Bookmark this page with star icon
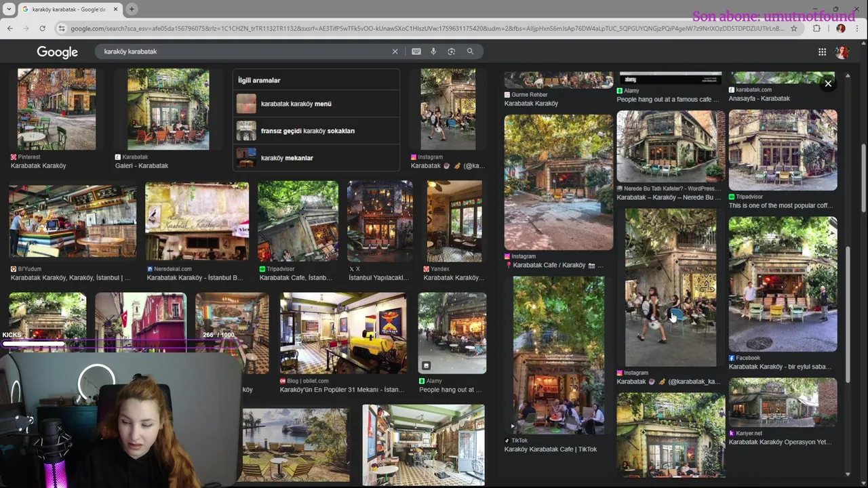The width and height of the screenshot is (868, 488). click(794, 28)
